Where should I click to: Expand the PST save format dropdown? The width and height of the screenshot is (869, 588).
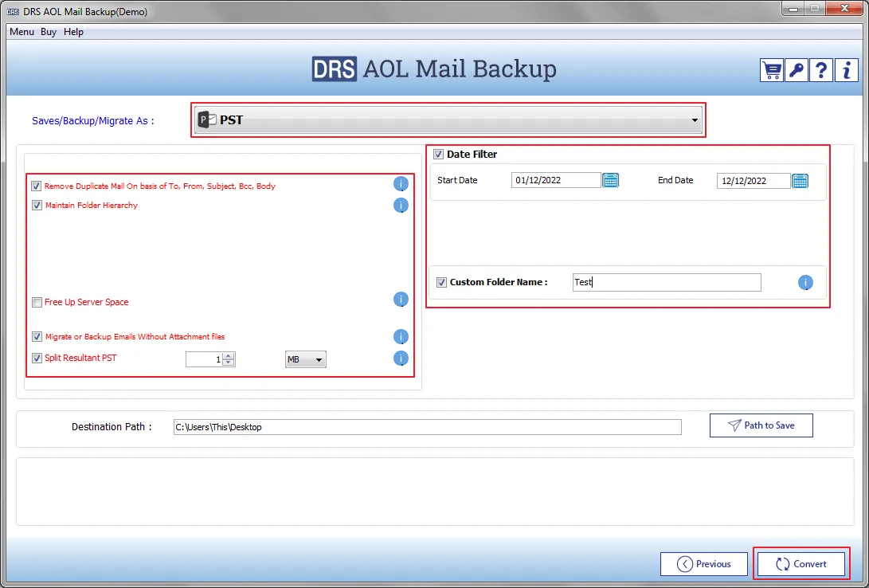448,120
